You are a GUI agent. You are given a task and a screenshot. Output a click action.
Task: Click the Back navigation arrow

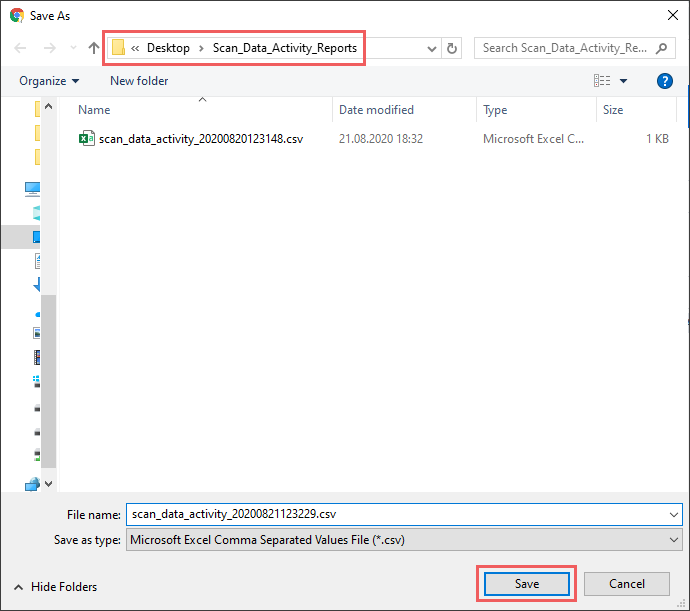[21, 48]
